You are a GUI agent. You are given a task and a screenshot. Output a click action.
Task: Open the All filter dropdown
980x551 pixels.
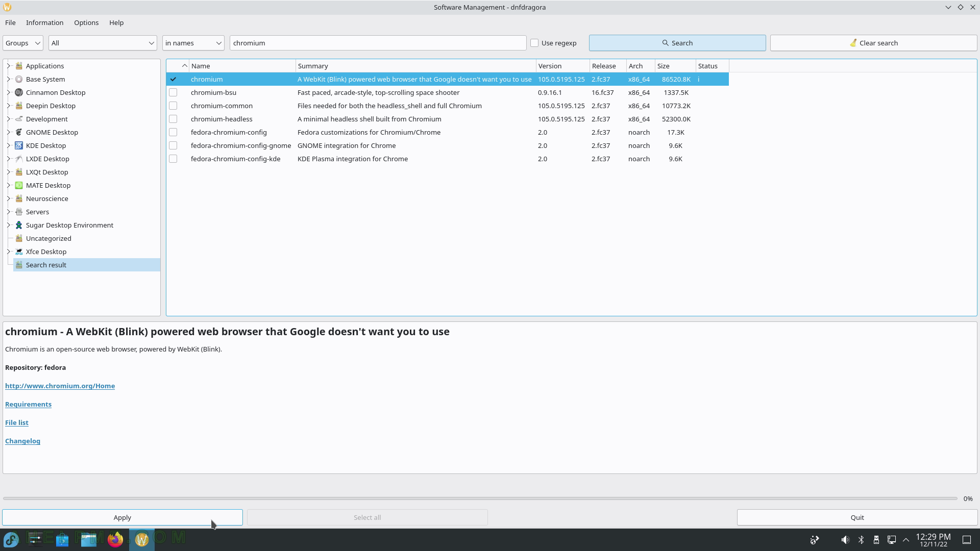point(103,43)
